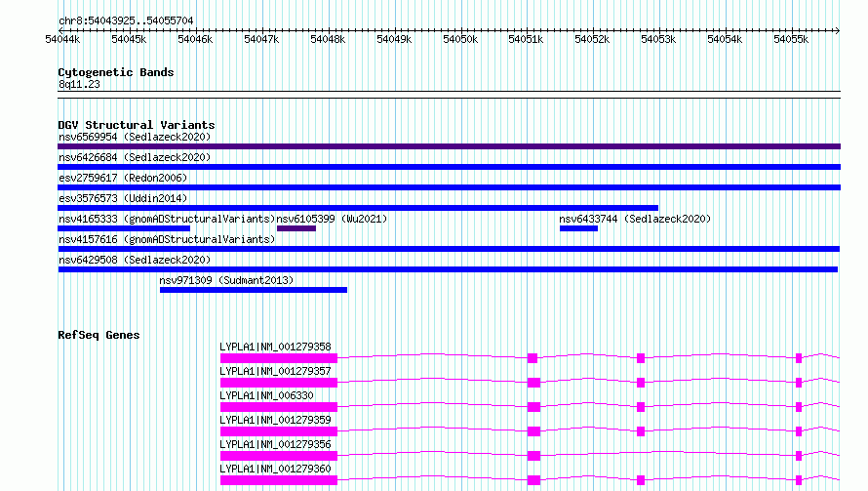Click the blue nsv6426684 variant bar

click(449, 167)
